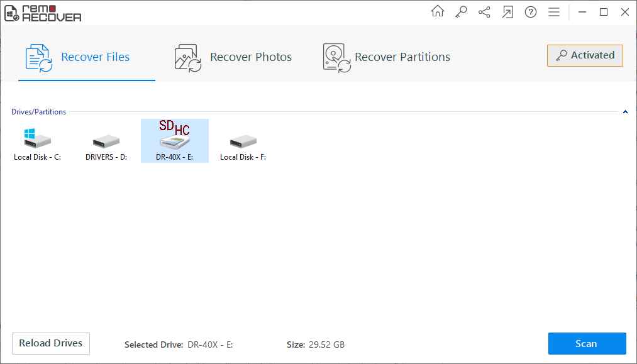
Task: Click the Drives/Partitions heading text
Action: [38, 112]
